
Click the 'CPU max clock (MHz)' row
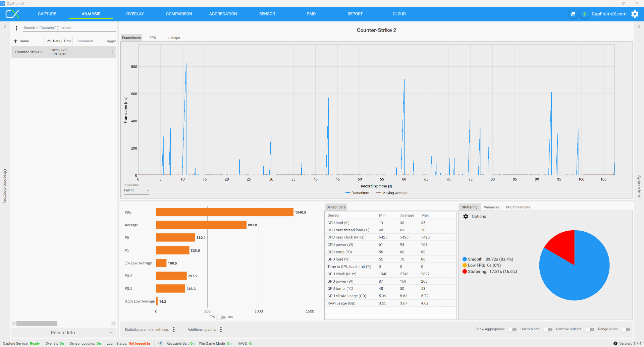click(x=390, y=237)
